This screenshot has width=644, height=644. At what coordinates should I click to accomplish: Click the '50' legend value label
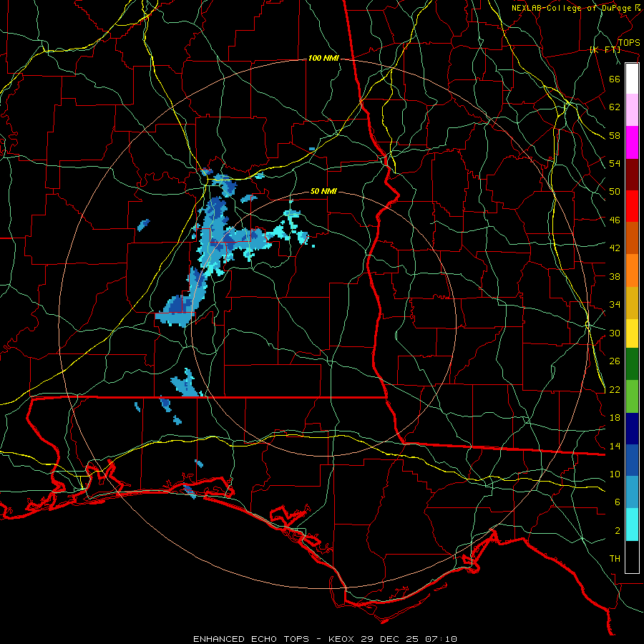coord(615,192)
